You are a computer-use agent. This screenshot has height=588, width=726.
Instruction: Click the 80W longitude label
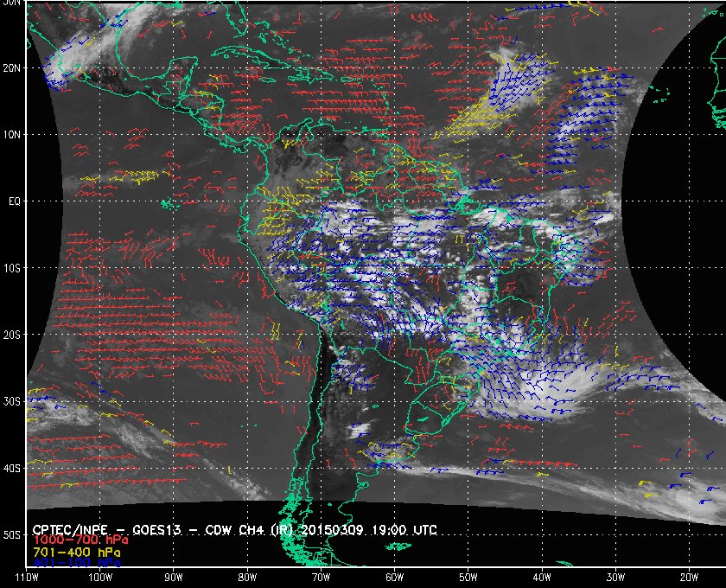pos(247,578)
